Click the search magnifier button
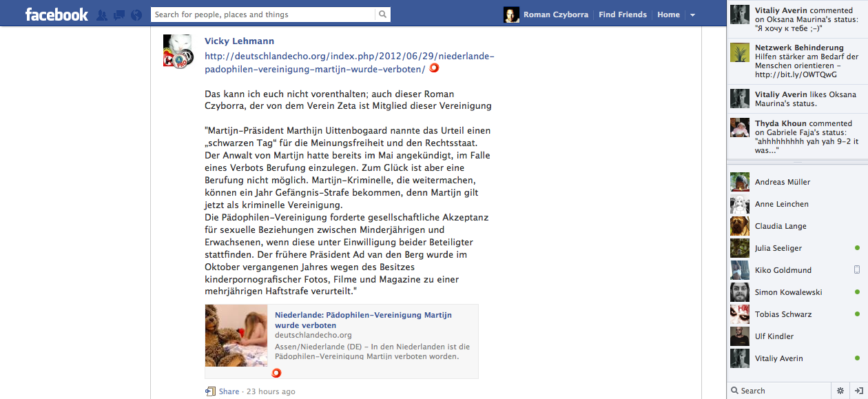868x399 pixels. [383, 14]
